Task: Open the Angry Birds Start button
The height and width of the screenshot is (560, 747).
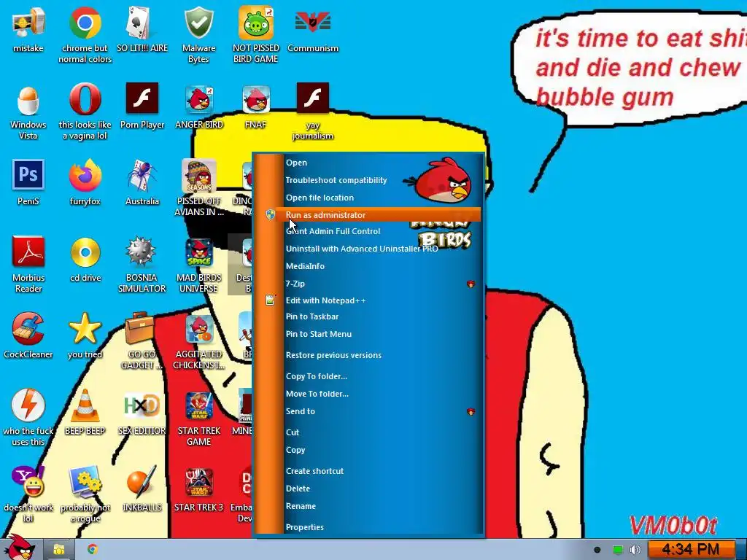Action: [x=20, y=548]
